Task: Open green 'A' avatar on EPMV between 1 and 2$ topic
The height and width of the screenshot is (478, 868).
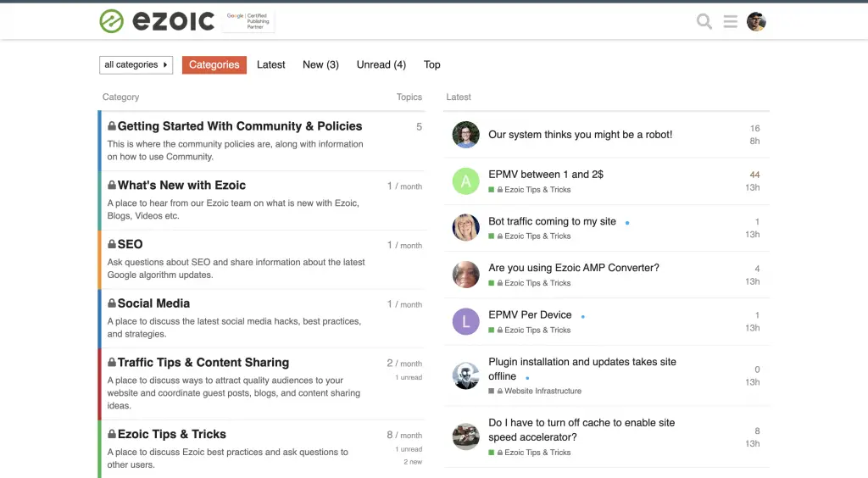Action: click(465, 181)
